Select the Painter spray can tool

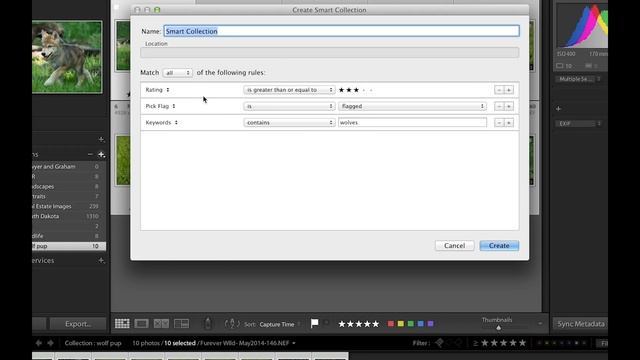208,323
